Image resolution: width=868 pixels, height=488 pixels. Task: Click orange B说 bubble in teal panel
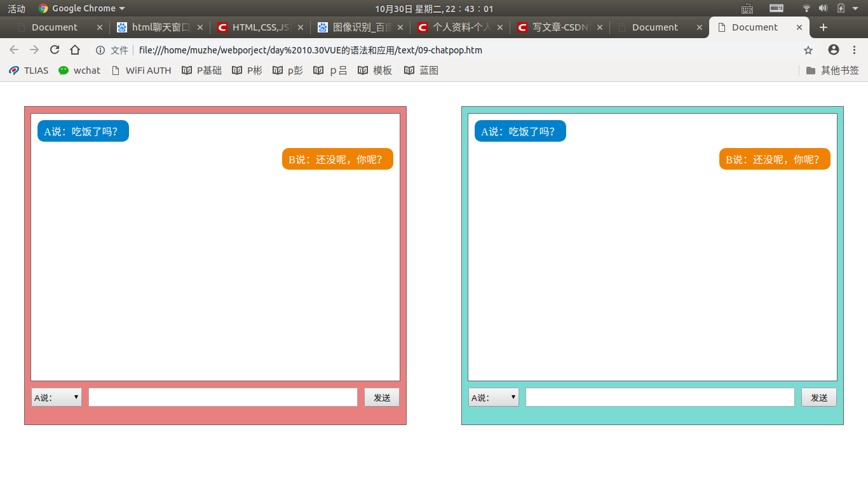[x=775, y=159]
